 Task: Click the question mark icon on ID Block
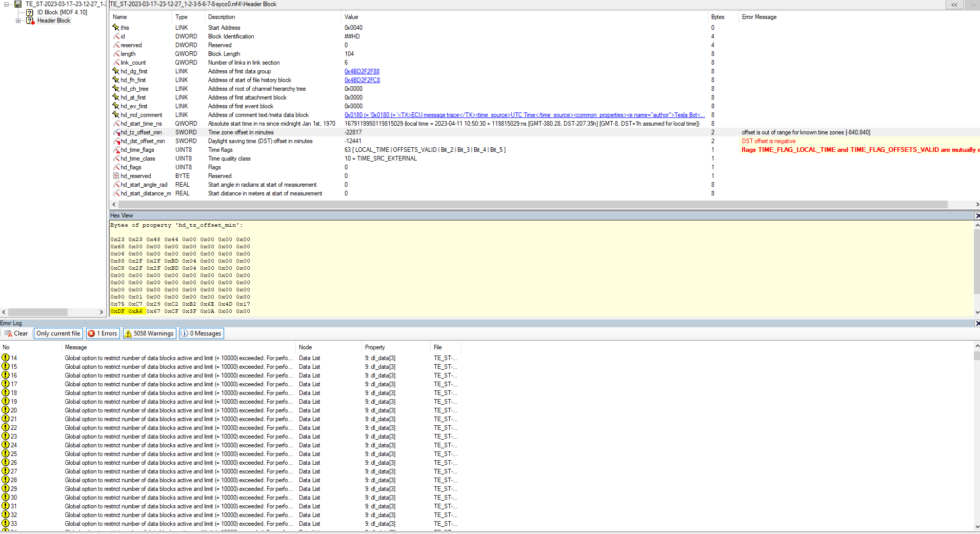(x=30, y=12)
